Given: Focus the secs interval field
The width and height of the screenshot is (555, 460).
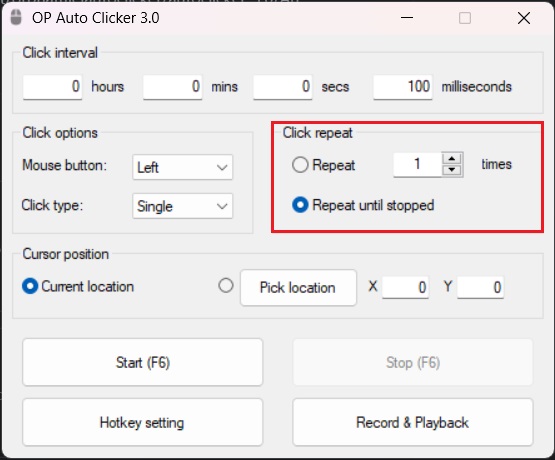Looking at the screenshot, I should click(282, 87).
